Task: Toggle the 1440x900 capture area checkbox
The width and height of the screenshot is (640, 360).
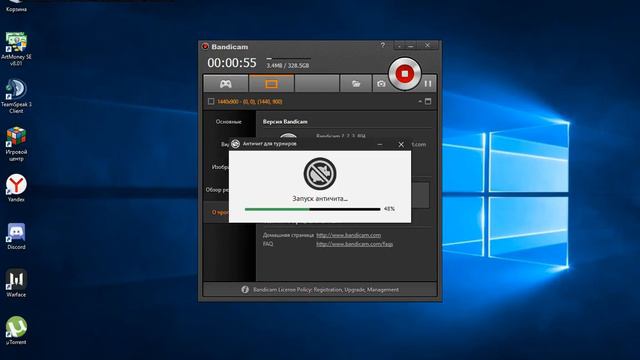Action: click(211, 101)
